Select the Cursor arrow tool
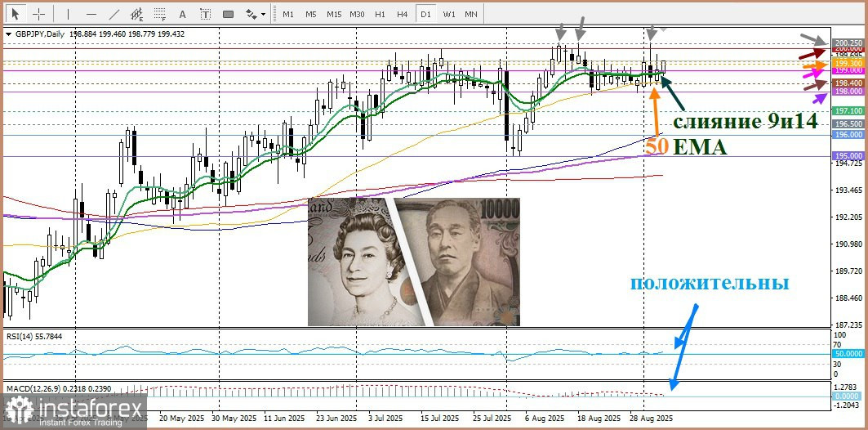868x430 pixels. pos(16,14)
